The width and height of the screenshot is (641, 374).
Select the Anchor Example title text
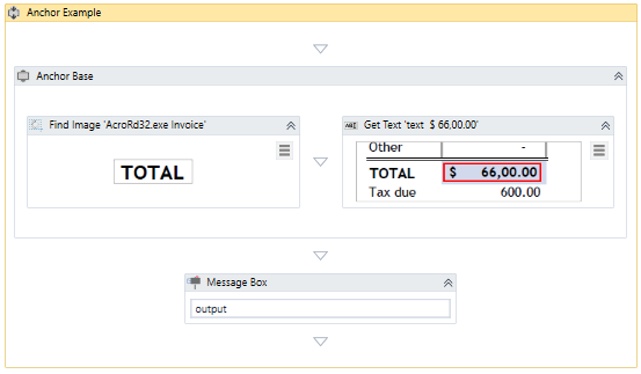pos(64,13)
